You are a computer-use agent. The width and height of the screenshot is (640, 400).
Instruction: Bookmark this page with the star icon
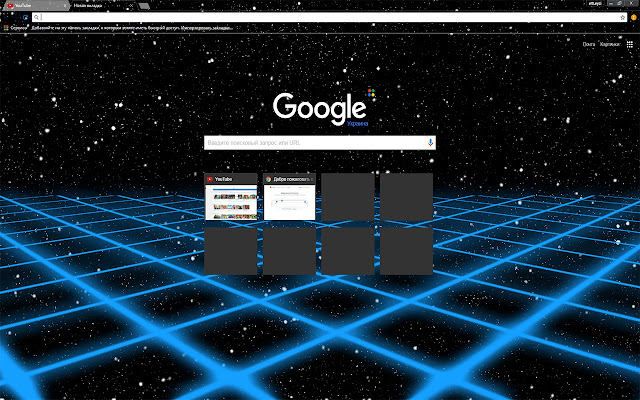(622, 17)
